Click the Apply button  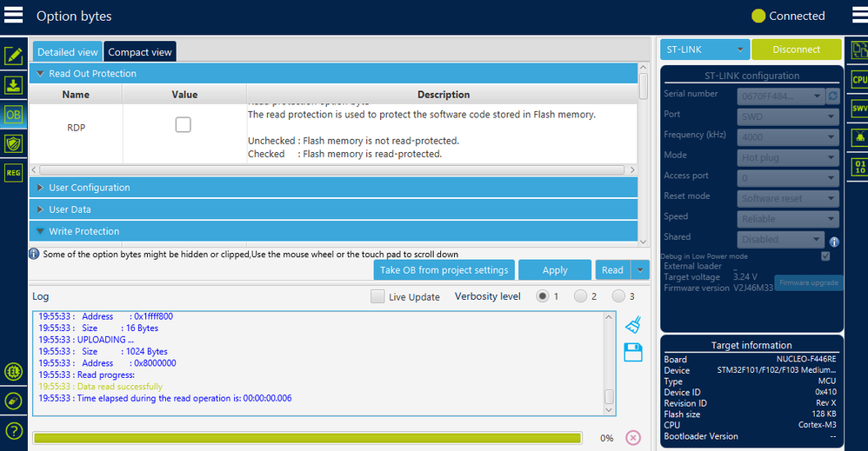(x=555, y=270)
